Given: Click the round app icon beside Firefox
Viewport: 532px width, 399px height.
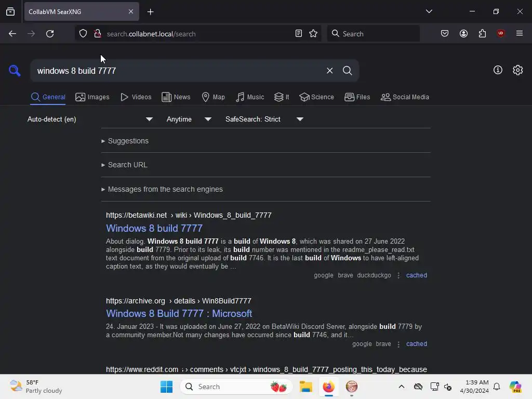Looking at the screenshot, I should (x=352, y=387).
